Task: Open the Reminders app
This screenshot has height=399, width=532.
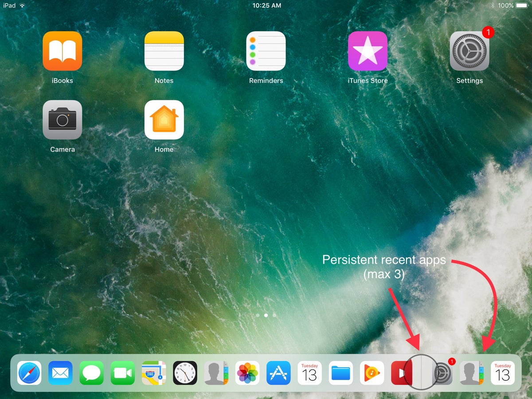Action: tap(266, 51)
